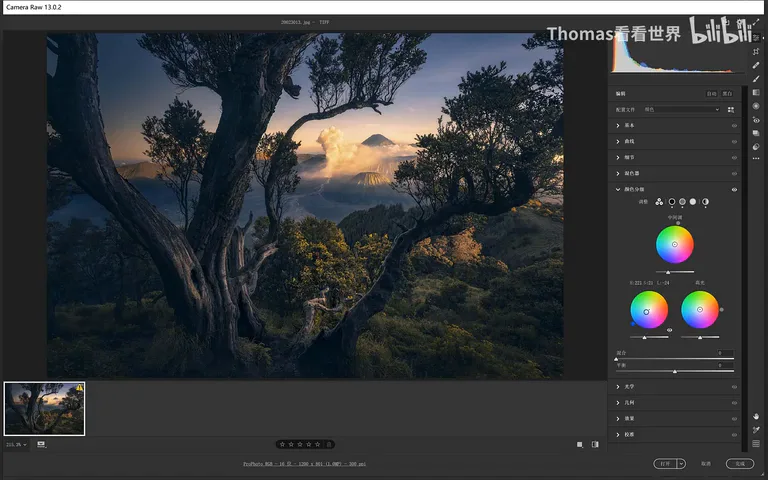Expand the 混色器 panel

[x=618, y=173]
